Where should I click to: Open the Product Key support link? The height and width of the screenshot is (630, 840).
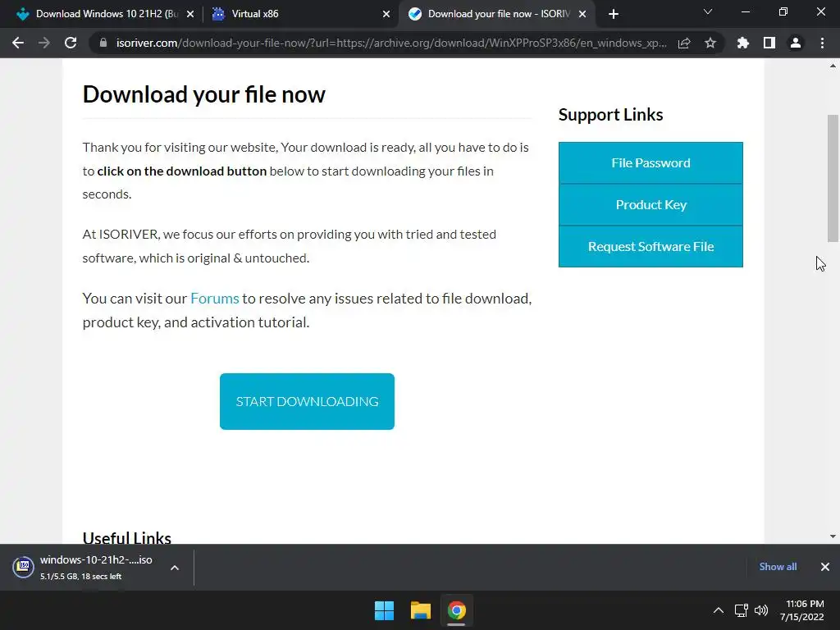click(651, 204)
